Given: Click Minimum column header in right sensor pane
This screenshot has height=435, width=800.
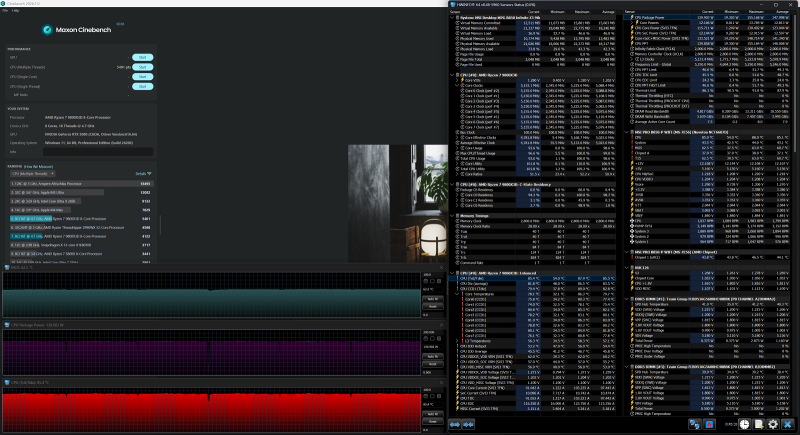Looking at the screenshot, I should pos(732,12).
